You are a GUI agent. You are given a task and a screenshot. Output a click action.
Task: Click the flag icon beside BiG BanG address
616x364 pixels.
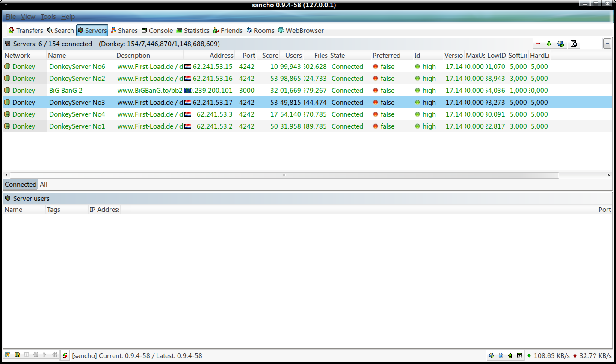pyautogui.click(x=188, y=91)
